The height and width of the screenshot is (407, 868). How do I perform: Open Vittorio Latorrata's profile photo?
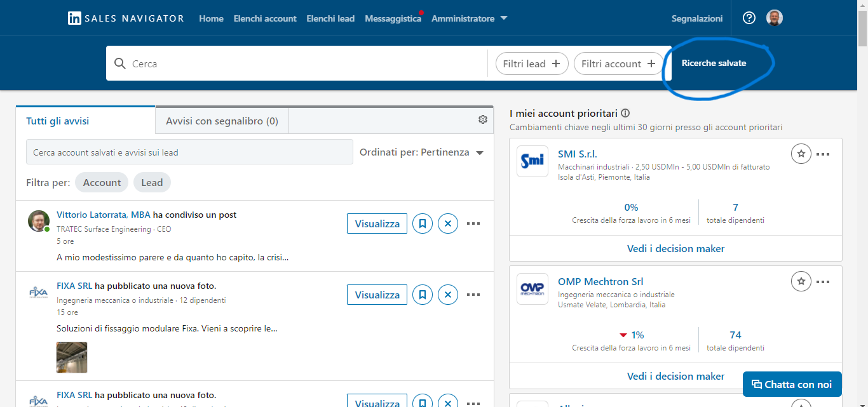[39, 221]
